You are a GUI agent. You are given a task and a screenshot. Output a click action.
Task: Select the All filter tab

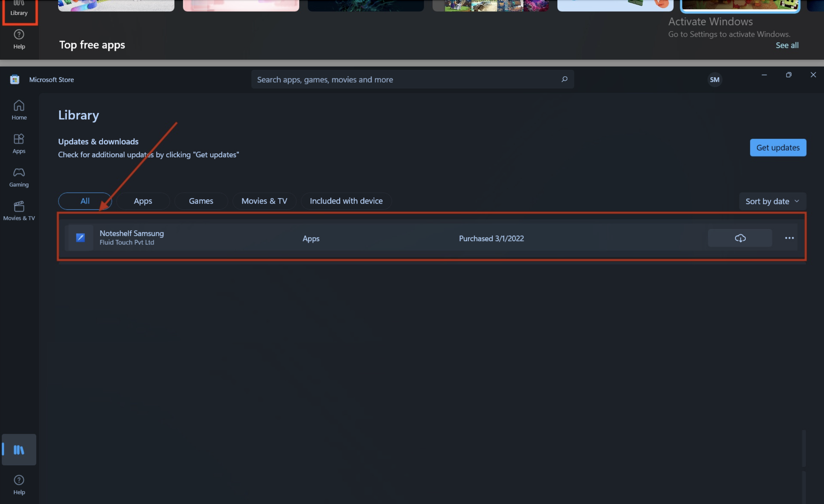click(x=85, y=201)
